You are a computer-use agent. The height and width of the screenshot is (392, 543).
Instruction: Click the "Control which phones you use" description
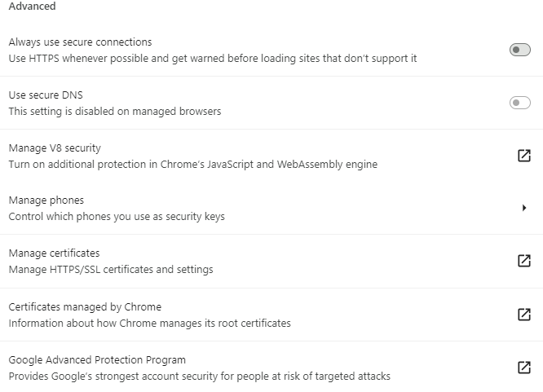[x=117, y=217]
